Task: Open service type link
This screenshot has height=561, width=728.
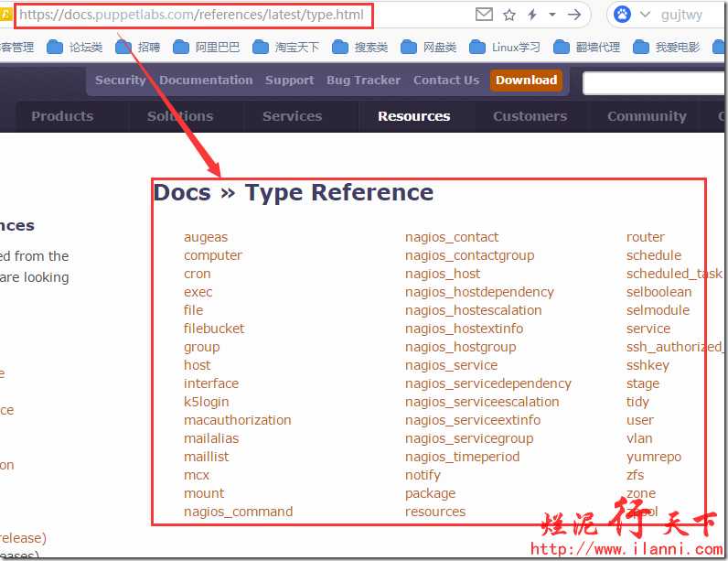Action: pyautogui.click(x=648, y=329)
